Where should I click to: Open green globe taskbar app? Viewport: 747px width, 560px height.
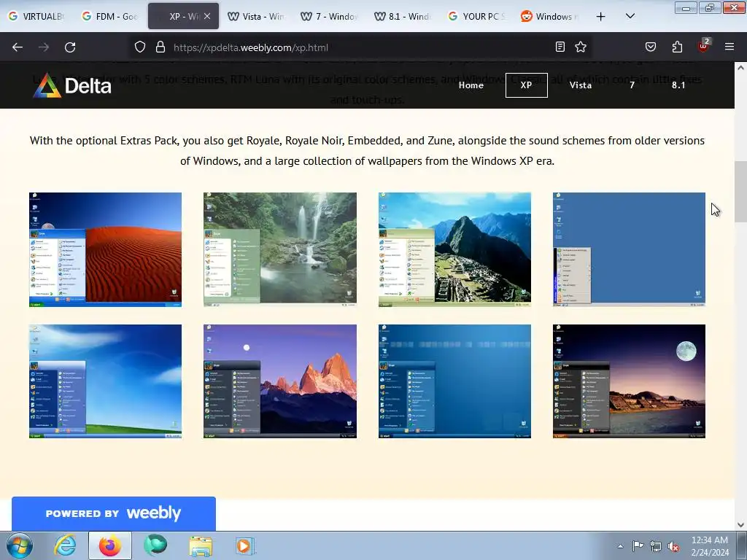pyautogui.click(x=155, y=545)
